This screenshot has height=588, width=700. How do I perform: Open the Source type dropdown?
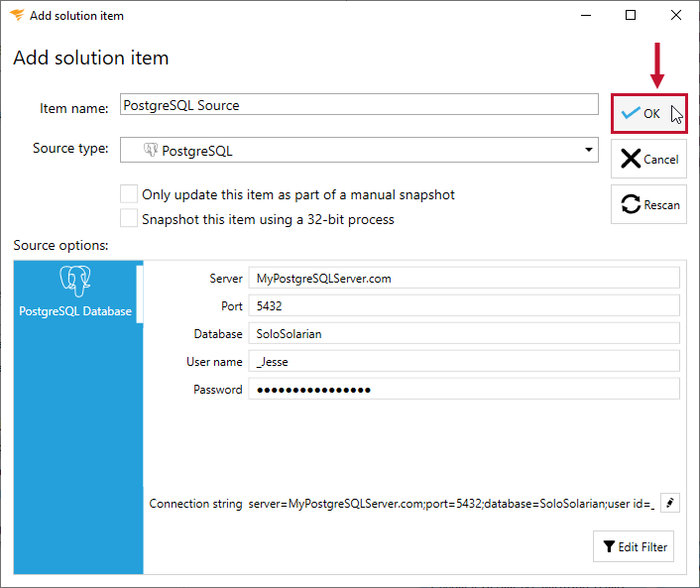(359, 150)
